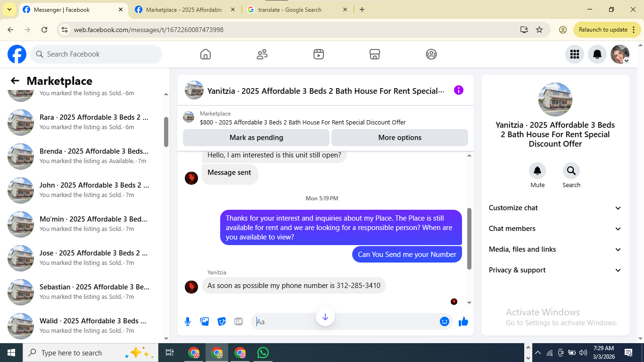Open chat with Rara

[85, 123]
